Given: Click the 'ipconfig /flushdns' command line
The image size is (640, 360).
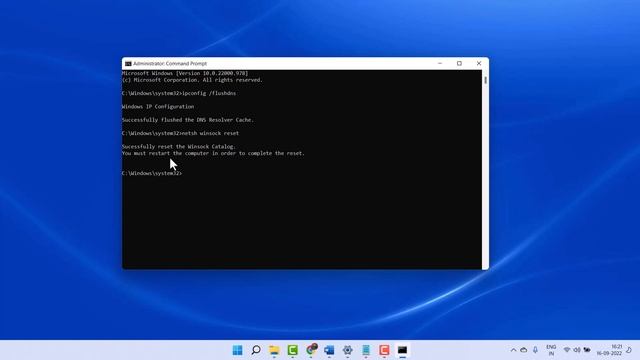Looking at the screenshot, I should coord(179,93).
